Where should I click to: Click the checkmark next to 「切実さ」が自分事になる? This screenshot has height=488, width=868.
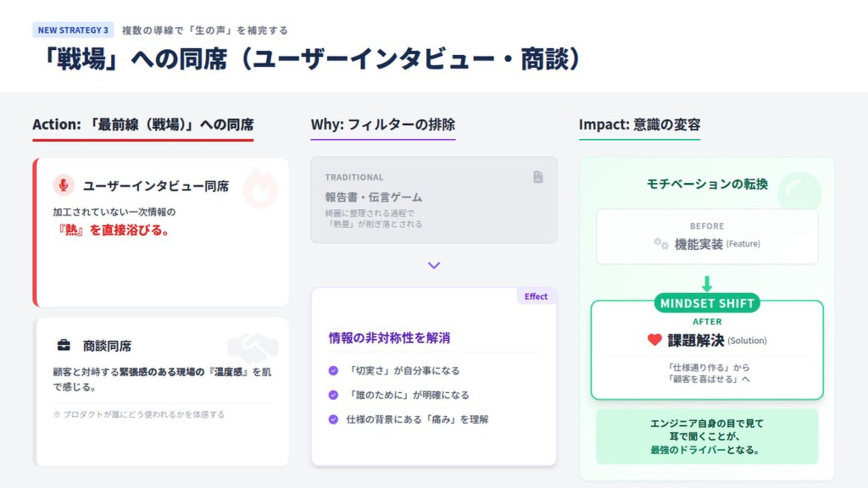coord(333,371)
